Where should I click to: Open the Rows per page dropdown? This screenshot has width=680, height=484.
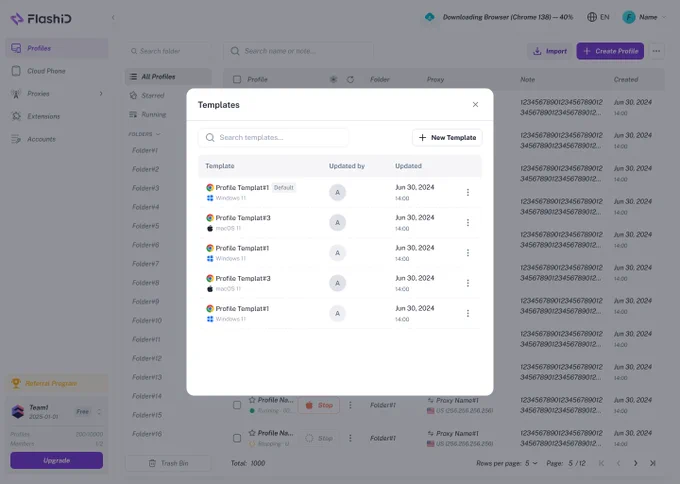(531, 463)
